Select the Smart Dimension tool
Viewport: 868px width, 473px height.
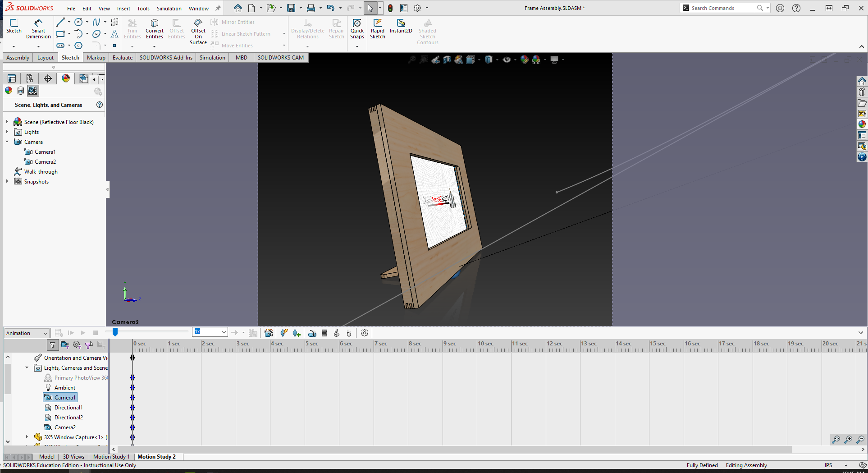point(38,29)
